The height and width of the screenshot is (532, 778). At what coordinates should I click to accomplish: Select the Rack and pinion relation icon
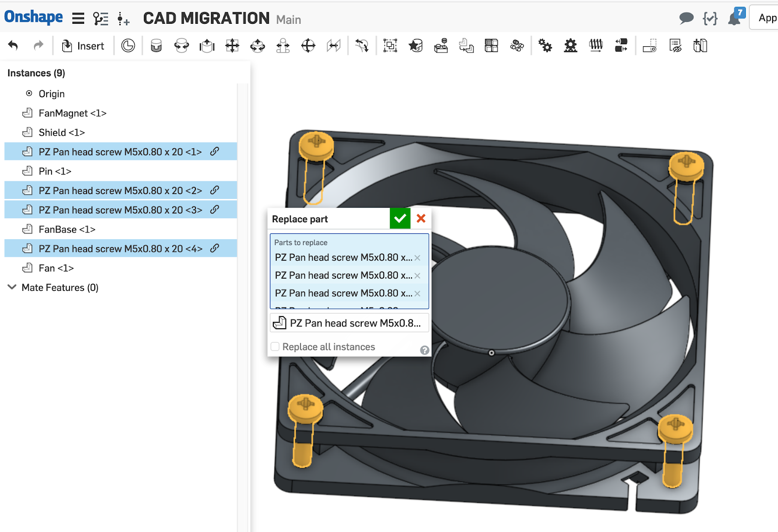coord(570,46)
